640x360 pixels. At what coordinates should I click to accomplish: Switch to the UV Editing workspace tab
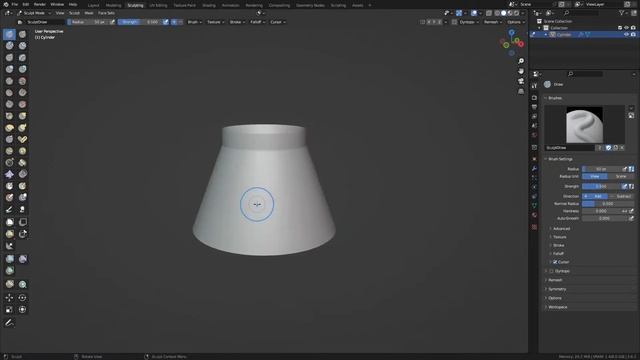[x=158, y=5]
